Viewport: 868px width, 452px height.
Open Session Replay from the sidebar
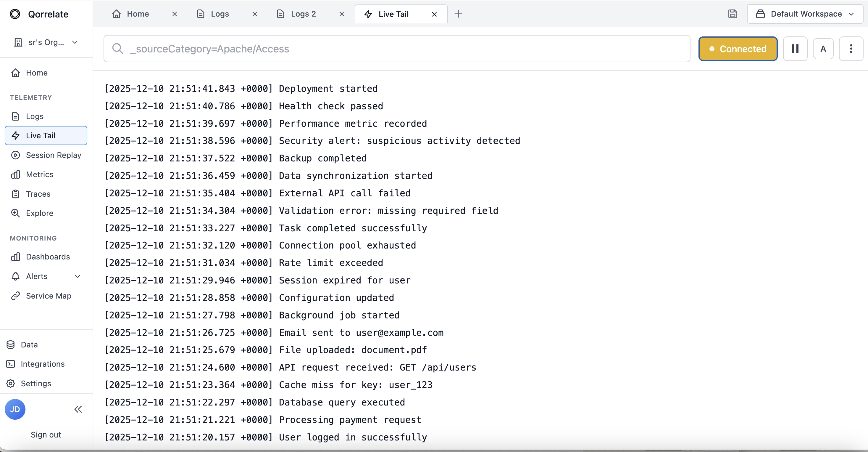click(x=54, y=155)
